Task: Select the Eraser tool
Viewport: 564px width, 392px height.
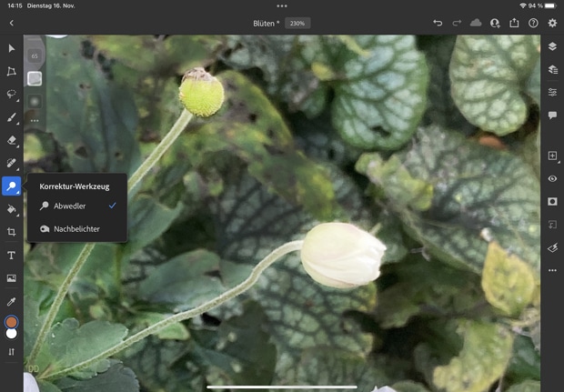Action: click(12, 141)
